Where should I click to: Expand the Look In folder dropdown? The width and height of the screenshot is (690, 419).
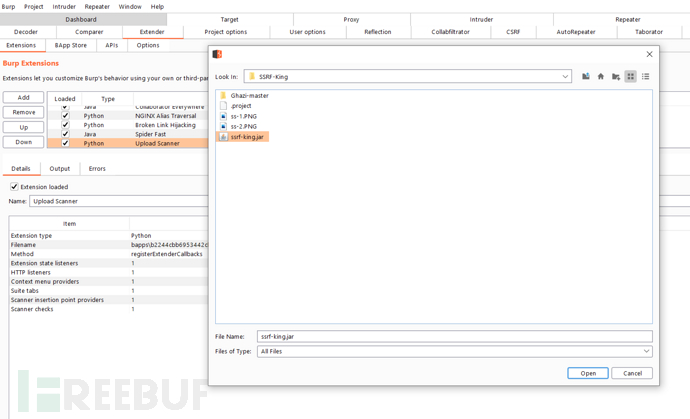click(565, 77)
